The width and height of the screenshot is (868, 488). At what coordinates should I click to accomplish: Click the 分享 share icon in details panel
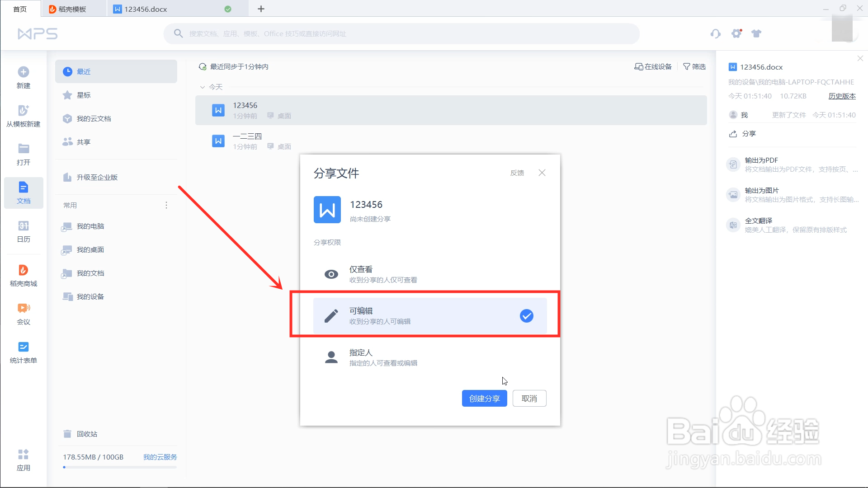733,134
